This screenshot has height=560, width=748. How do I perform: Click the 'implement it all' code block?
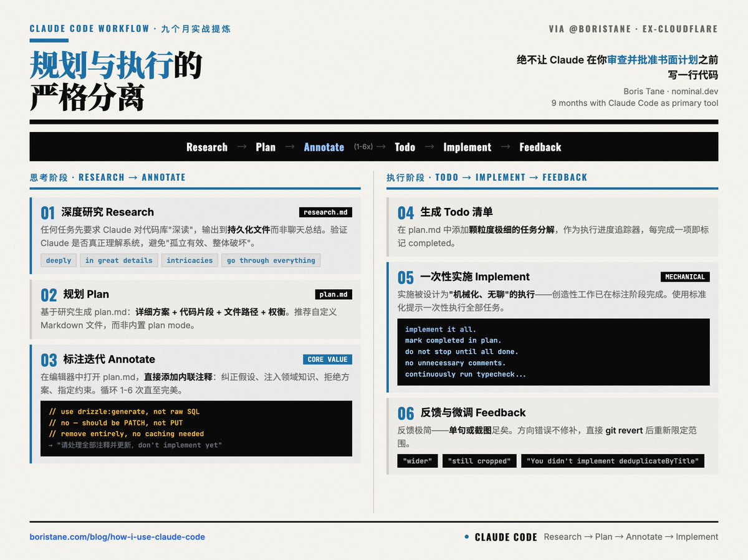pyautogui.click(x=553, y=351)
